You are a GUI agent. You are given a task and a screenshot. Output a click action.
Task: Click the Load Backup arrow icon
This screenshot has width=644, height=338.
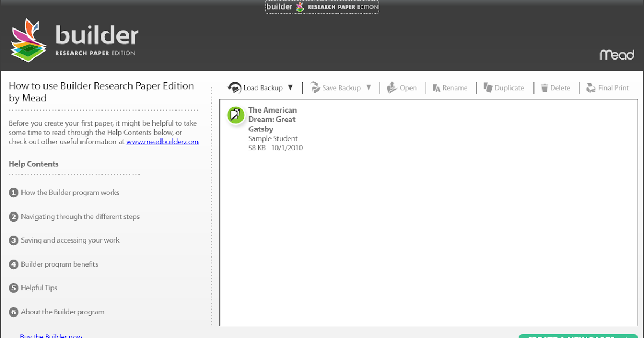click(235, 87)
